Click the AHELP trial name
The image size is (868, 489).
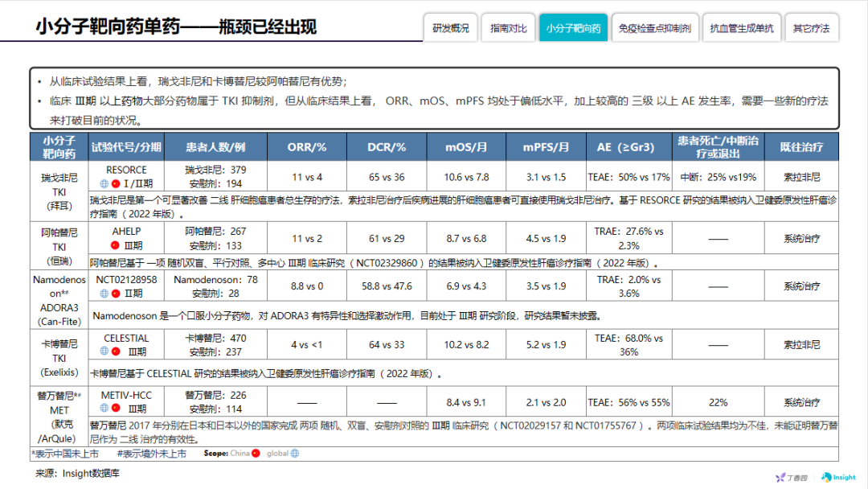click(x=126, y=232)
